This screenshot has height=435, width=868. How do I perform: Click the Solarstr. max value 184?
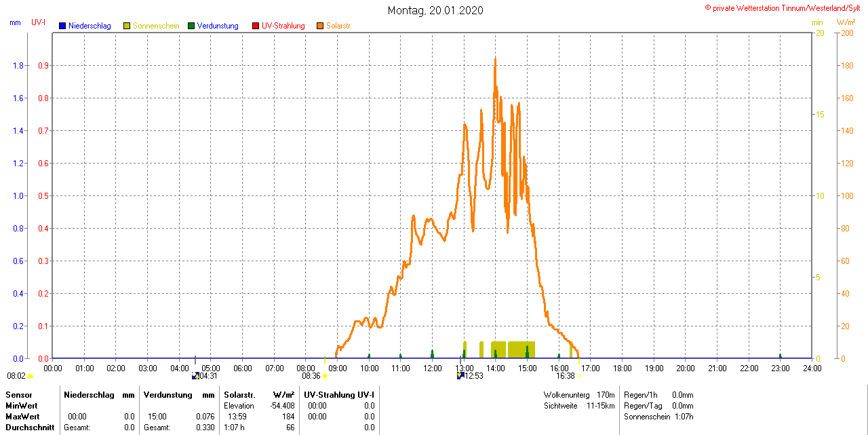point(288,417)
